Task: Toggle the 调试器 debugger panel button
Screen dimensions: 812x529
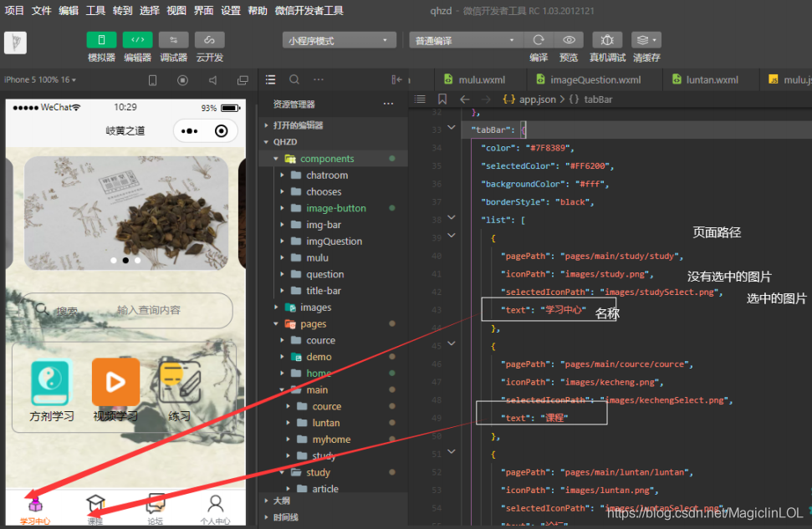Action: pos(173,40)
